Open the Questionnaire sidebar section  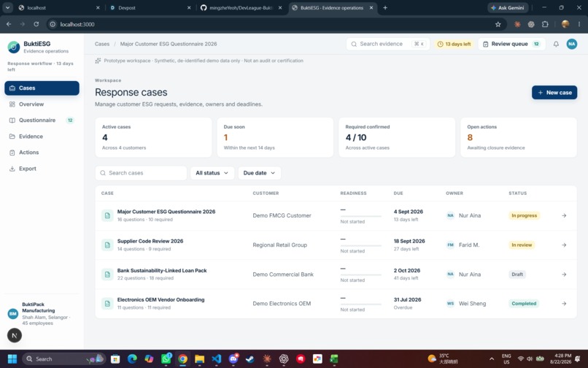(x=42, y=120)
